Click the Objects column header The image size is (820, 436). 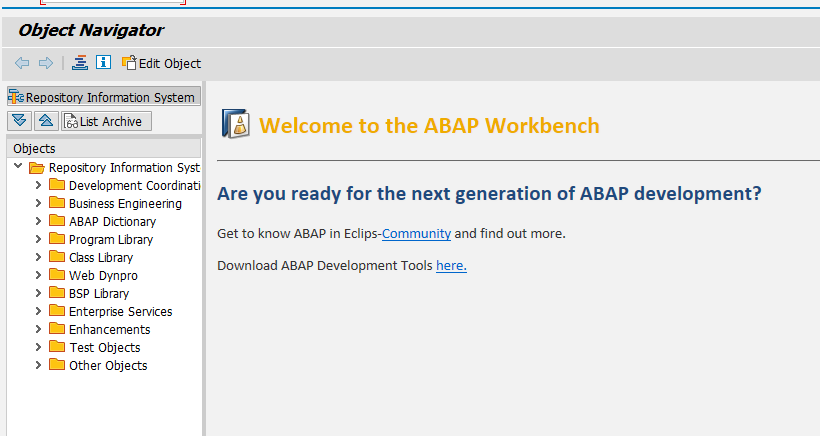pyautogui.click(x=104, y=148)
